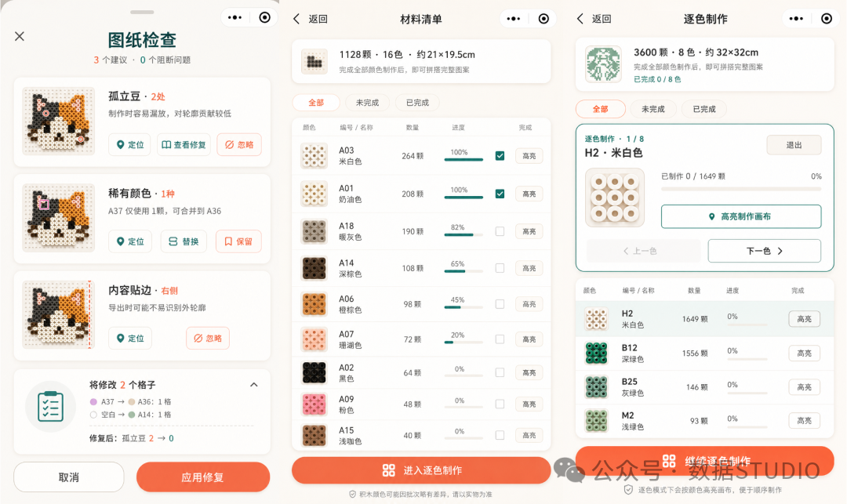Click the H2 米白色 bead preview image
The width and height of the screenshot is (847, 504).
pos(615,198)
